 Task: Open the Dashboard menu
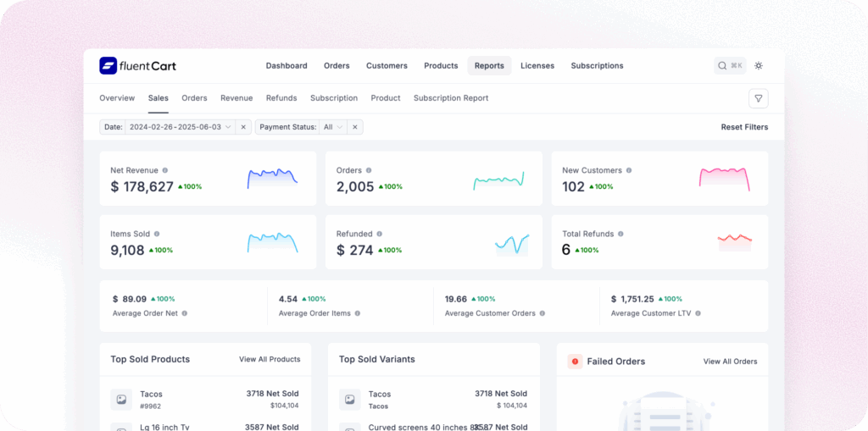[287, 66]
